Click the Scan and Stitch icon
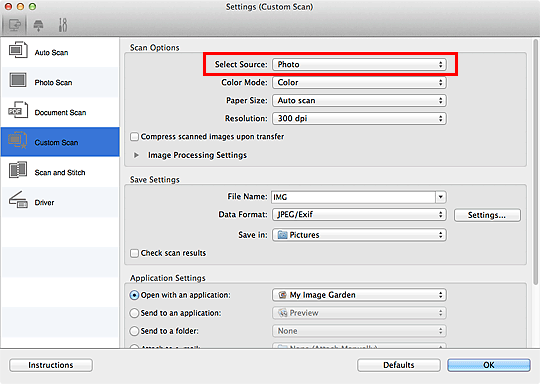540x384 pixels. click(18, 170)
